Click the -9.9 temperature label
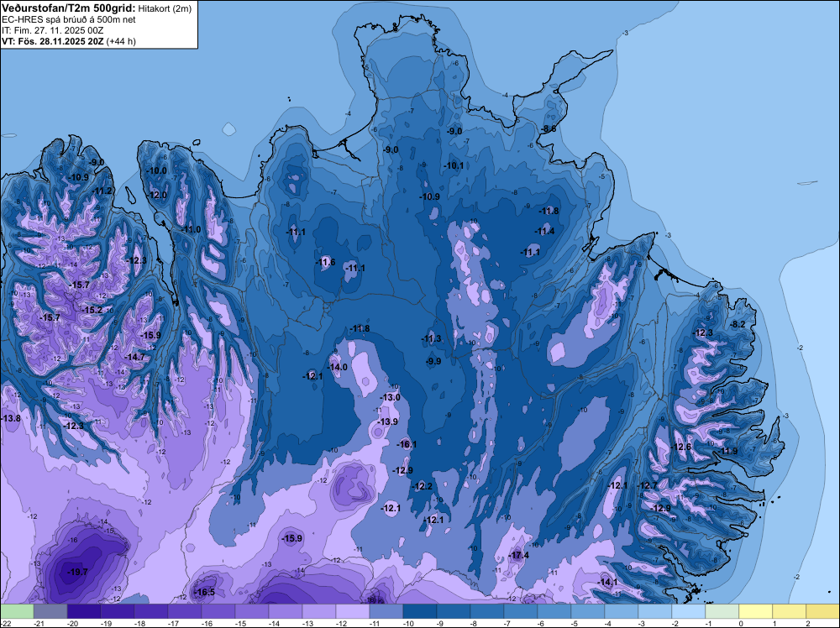The height and width of the screenshot is (628, 840). [433, 361]
